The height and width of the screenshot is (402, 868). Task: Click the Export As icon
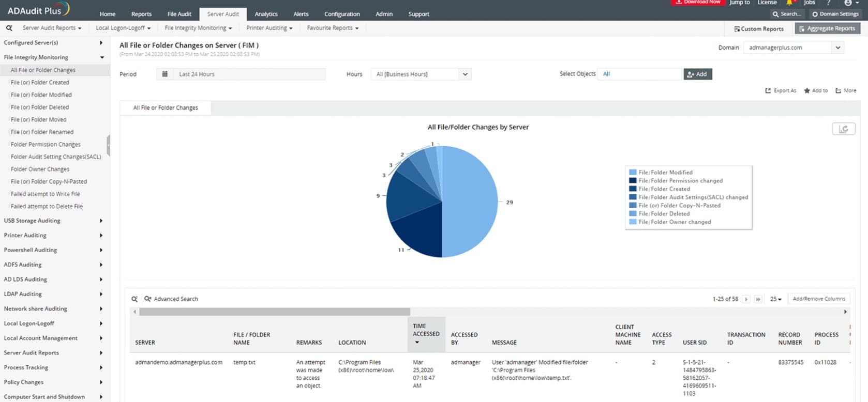click(x=768, y=90)
